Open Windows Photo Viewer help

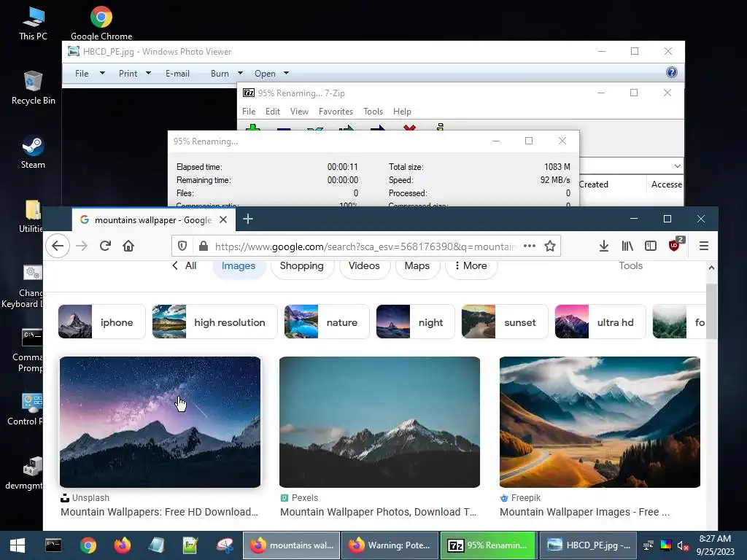[x=671, y=72]
